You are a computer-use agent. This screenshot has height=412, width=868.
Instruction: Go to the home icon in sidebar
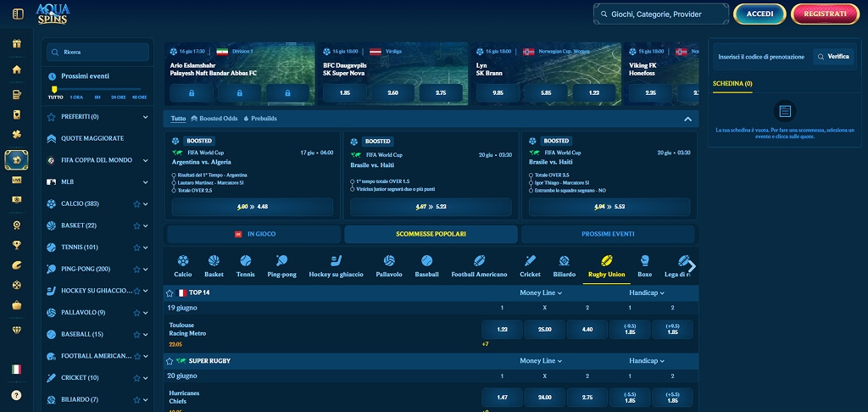(x=17, y=70)
